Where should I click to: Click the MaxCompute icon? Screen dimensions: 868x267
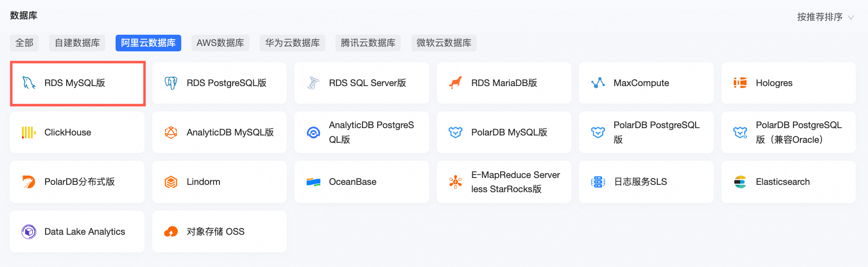[598, 83]
